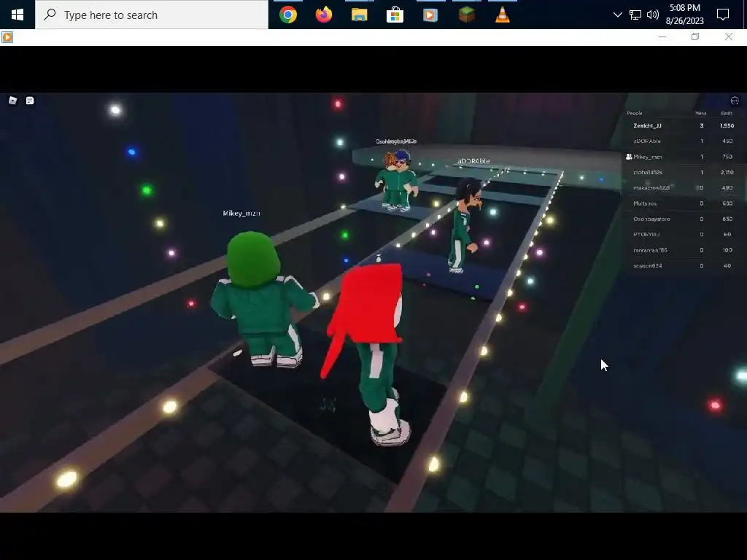
Task: Close the media player window
Action: point(729,36)
